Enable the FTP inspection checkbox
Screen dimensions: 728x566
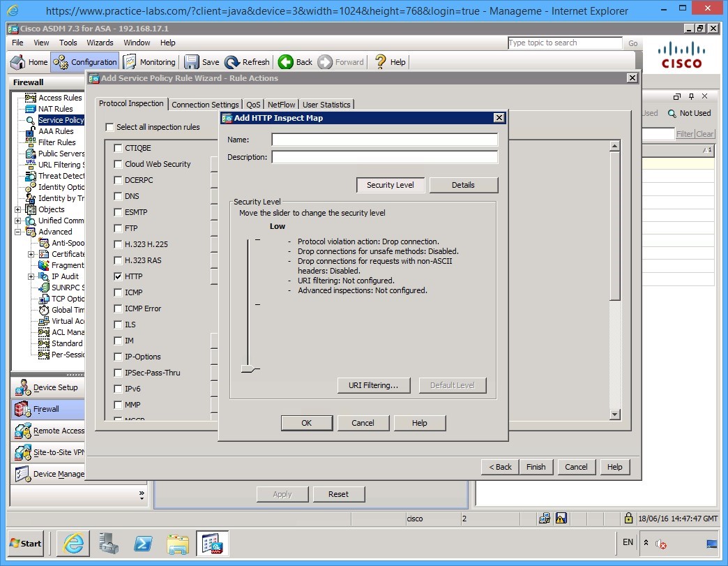coord(117,228)
